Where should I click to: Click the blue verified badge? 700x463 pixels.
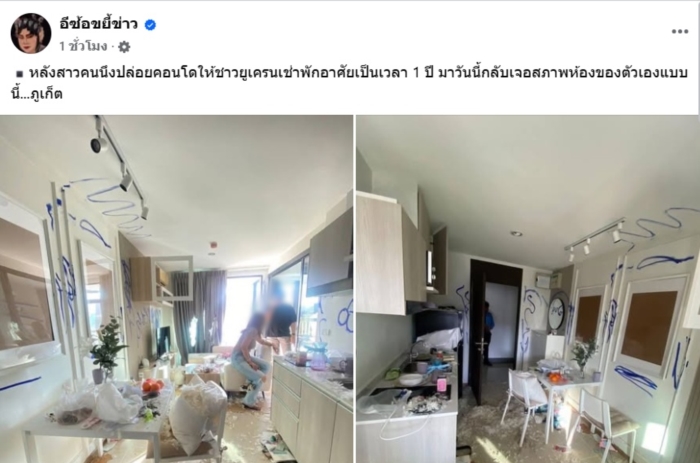150,25
